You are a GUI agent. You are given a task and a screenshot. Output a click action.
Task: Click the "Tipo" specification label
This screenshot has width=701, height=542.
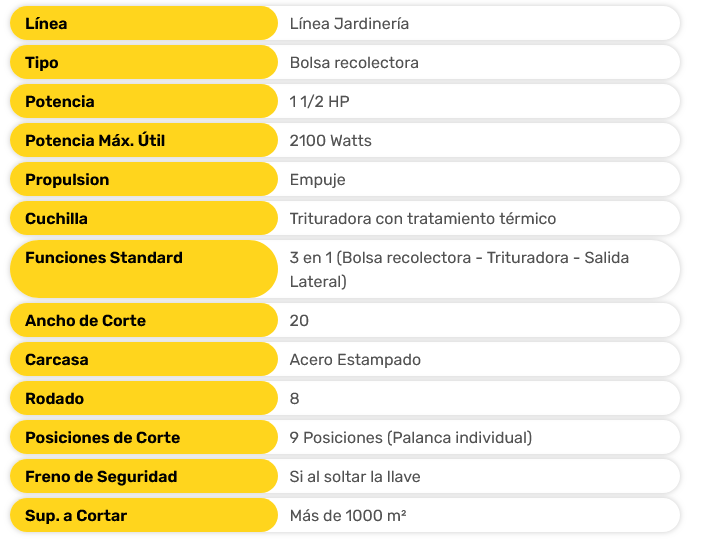(x=42, y=62)
